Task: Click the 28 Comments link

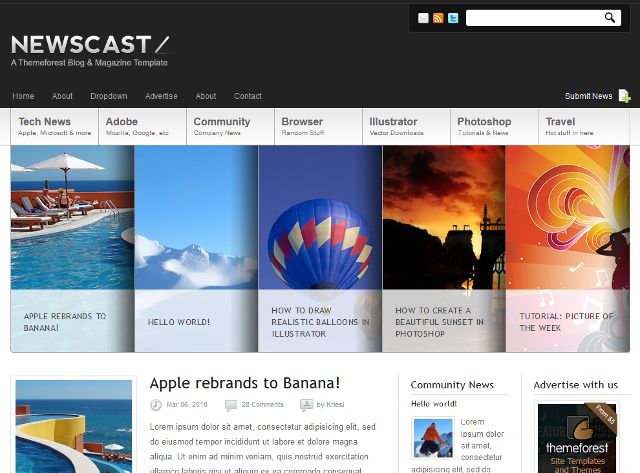Action: click(262, 404)
